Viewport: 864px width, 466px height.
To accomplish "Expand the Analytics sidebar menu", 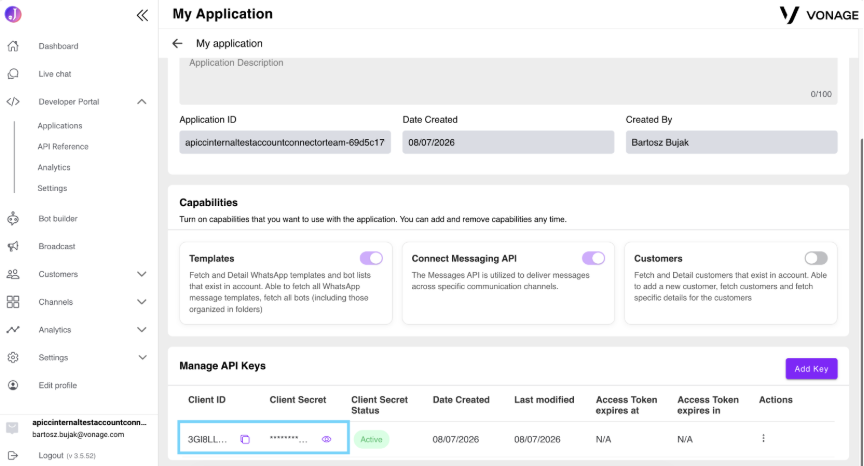I will click(x=142, y=330).
